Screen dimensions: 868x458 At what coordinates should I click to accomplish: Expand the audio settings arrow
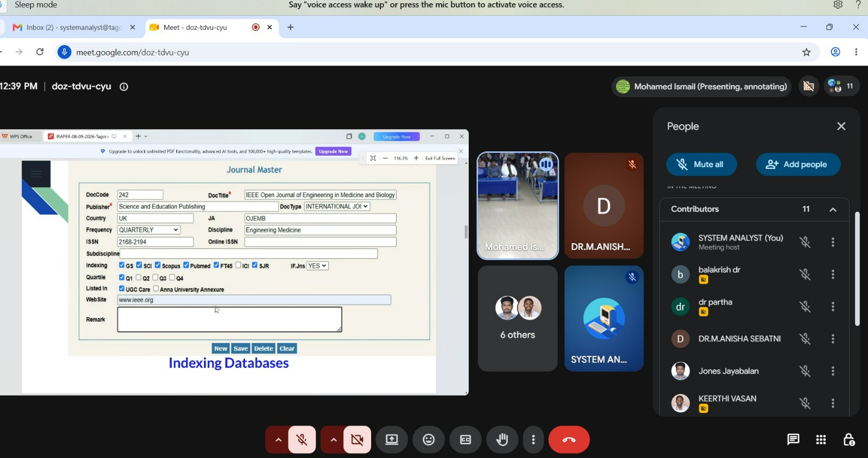pyautogui.click(x=278, y=440)
